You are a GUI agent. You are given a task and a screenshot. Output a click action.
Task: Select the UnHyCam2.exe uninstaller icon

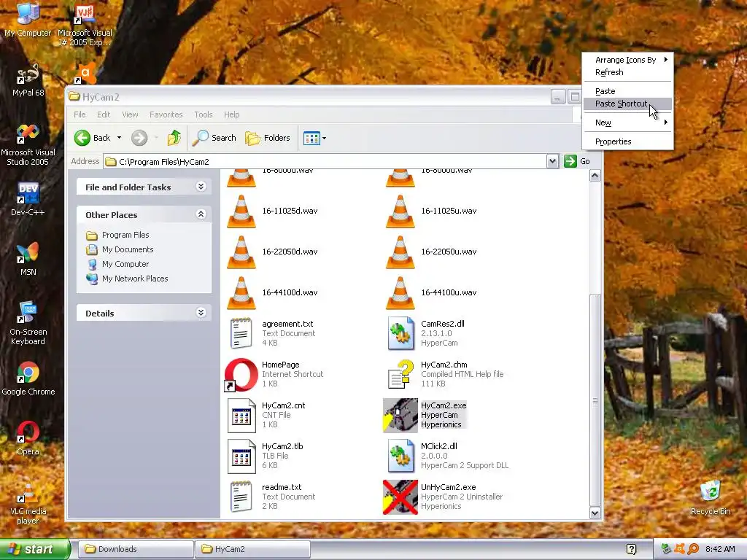pyautogui.click(x=400, y=497)
